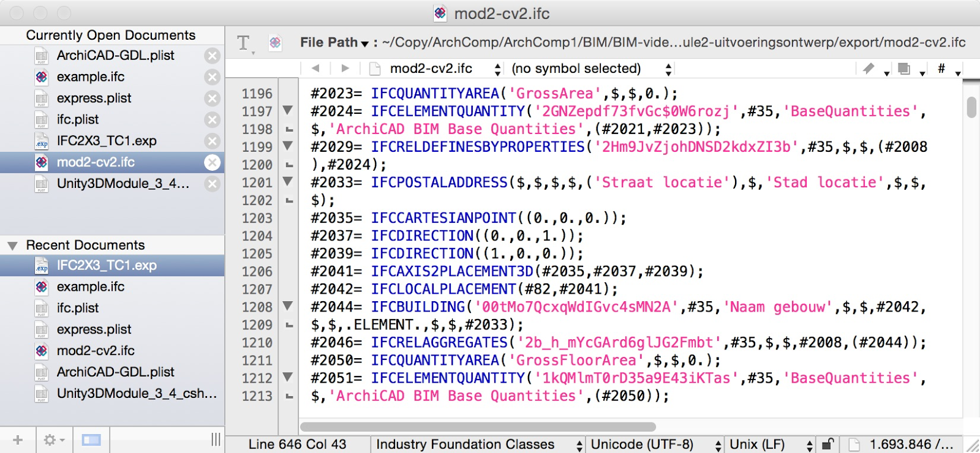980x453 pixels.
Task: Open Industry Foundation Classes language popup
Action: 478,444
